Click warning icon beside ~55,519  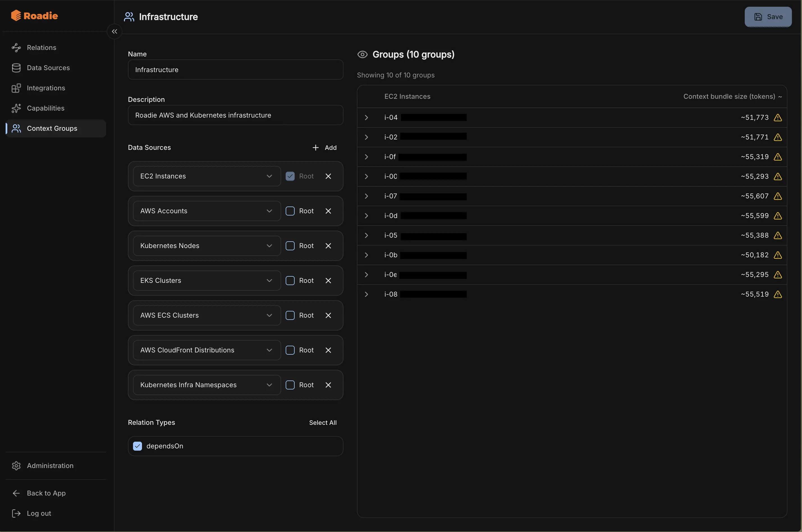[x=778, y=295]
